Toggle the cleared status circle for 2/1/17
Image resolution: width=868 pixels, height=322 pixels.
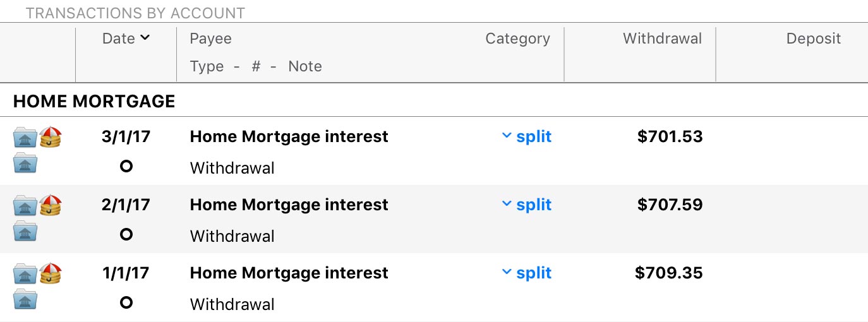126,235
